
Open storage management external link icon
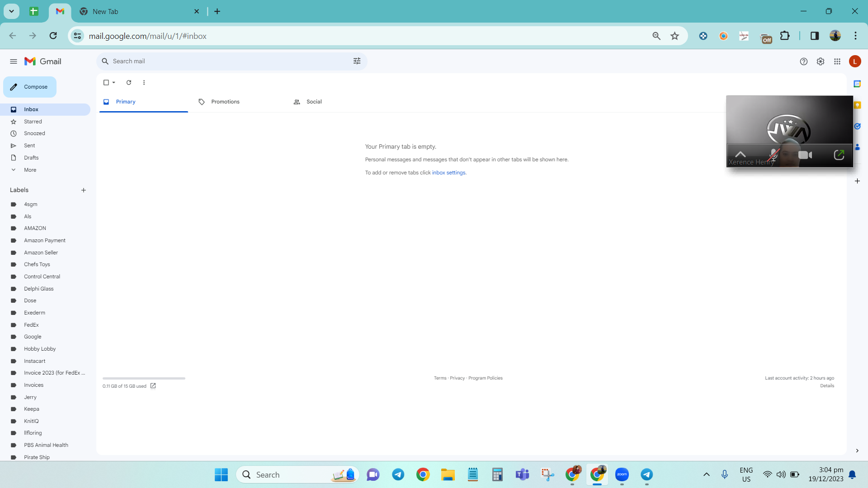point(153,386)
